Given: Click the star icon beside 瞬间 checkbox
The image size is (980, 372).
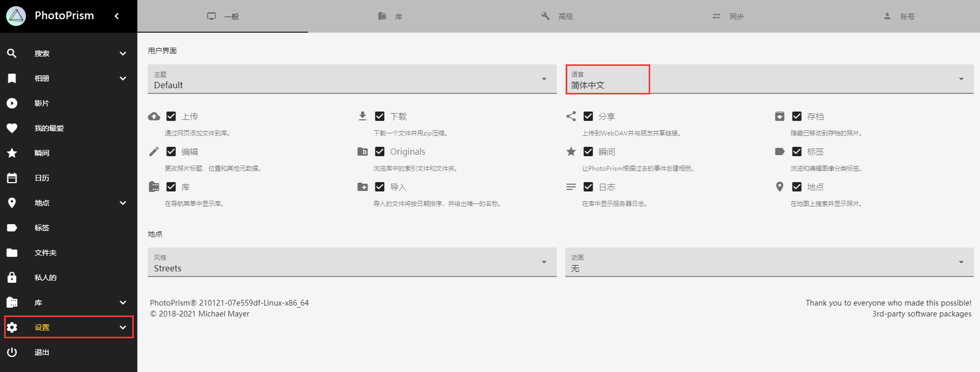Looking at the screenshot, I should [571, 151].
